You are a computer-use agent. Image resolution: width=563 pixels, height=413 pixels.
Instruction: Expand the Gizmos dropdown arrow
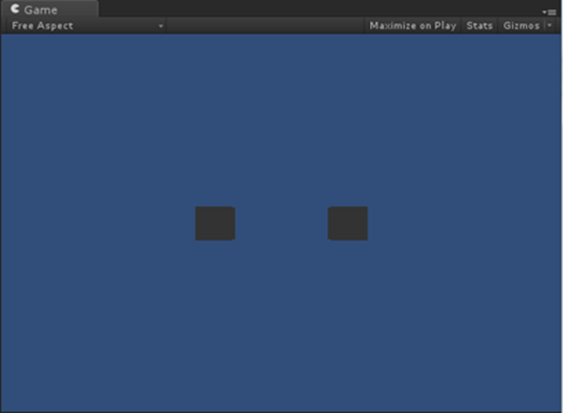(550, 26)
